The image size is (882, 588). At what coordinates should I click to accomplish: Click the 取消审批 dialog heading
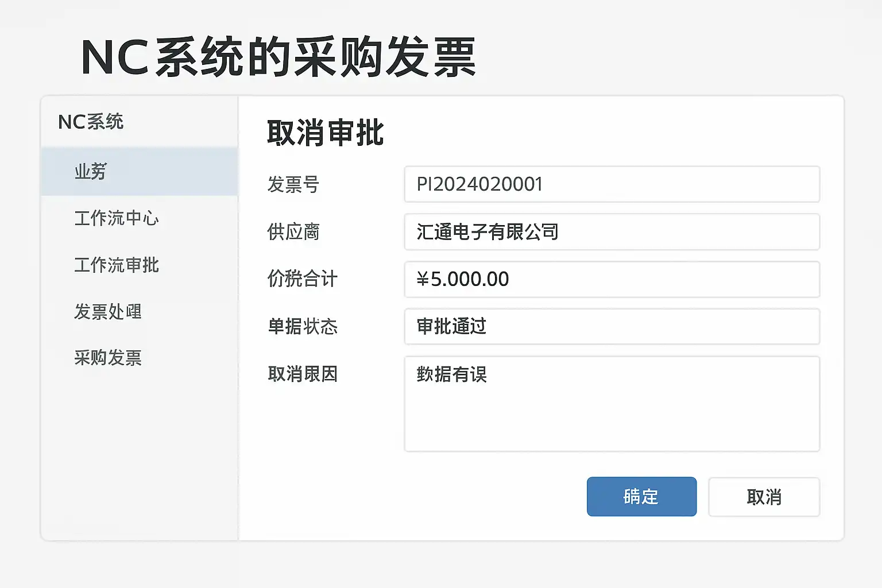(x=325, y=133)
